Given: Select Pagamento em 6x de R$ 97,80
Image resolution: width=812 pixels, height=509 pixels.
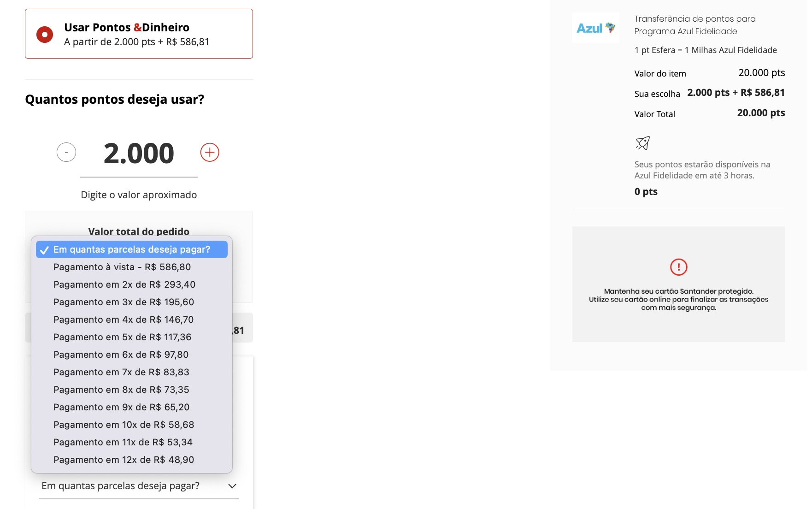Looking at the screenshot, I should 132,355.
